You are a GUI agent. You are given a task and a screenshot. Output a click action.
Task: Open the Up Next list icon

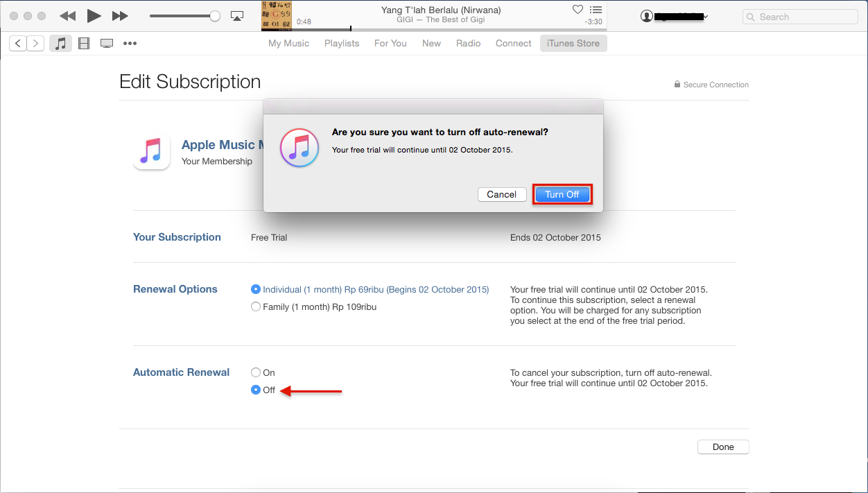tap(596, 10)
